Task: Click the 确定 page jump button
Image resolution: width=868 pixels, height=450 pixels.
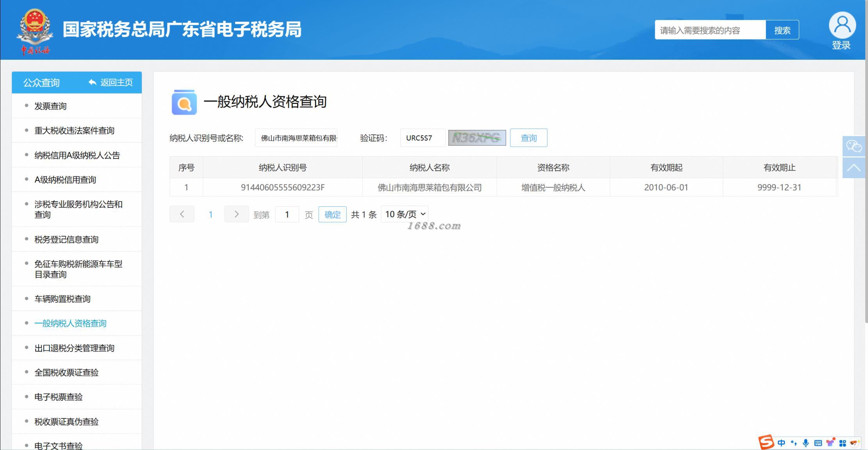Action: pyautogui.click(x=332, y=214)
